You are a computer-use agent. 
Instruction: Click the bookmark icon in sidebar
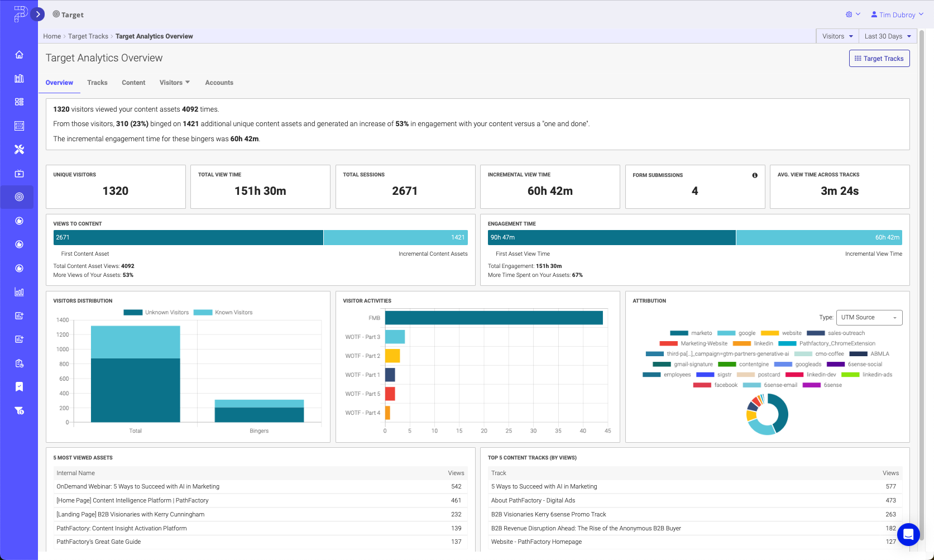[x=19, y=387]
